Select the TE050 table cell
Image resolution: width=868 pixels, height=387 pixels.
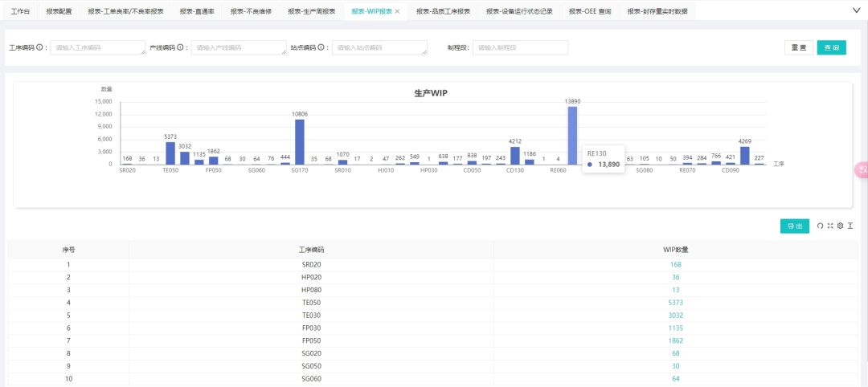[311, 303]
